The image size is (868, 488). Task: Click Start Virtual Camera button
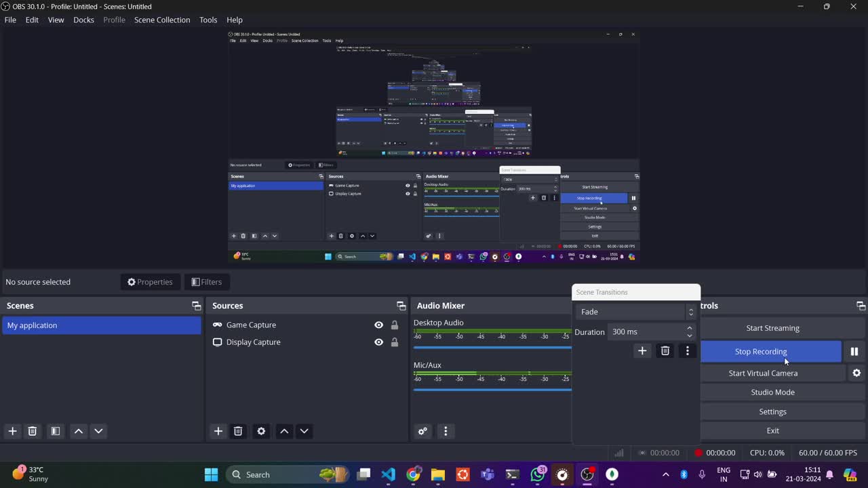772,373
